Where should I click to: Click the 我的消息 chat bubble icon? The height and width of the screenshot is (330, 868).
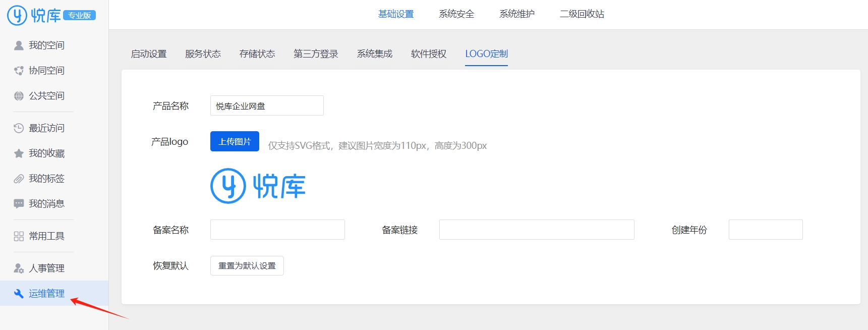point(19,204)
